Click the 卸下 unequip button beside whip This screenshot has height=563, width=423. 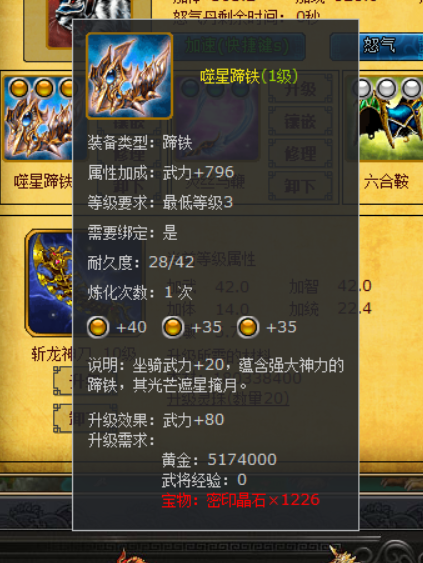[300, 186]
